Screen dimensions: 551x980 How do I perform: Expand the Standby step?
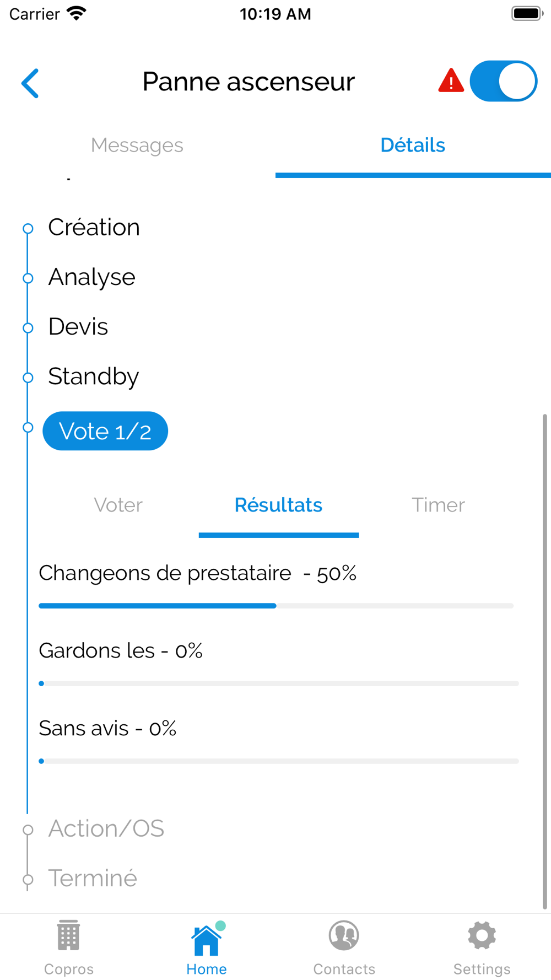94,376
